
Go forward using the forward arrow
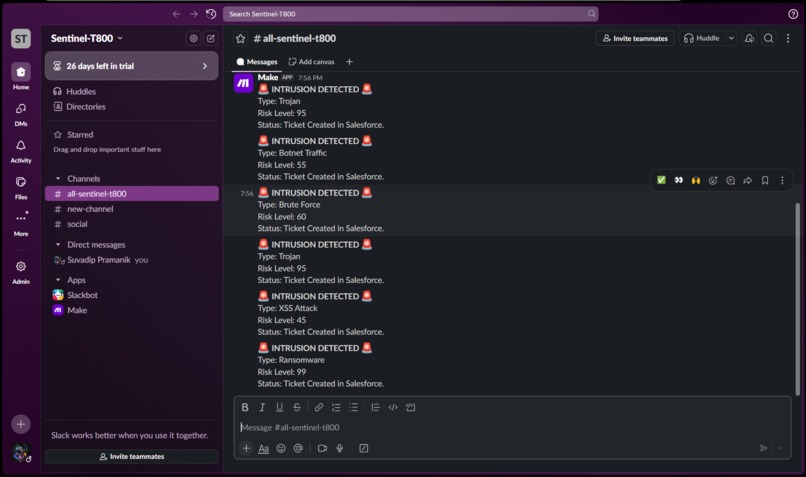pyautogui.click(x=194, y=14)
